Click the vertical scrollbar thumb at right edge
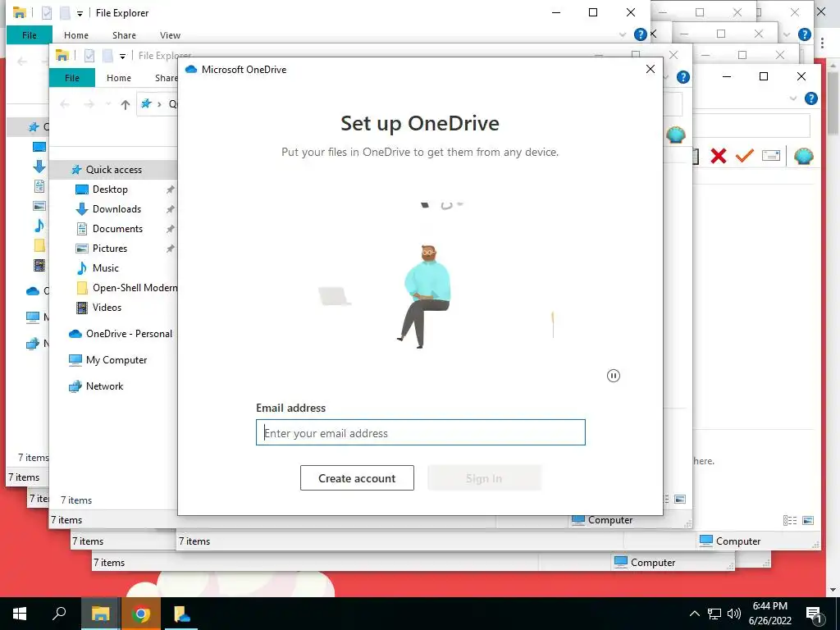 tap(833, 102)
